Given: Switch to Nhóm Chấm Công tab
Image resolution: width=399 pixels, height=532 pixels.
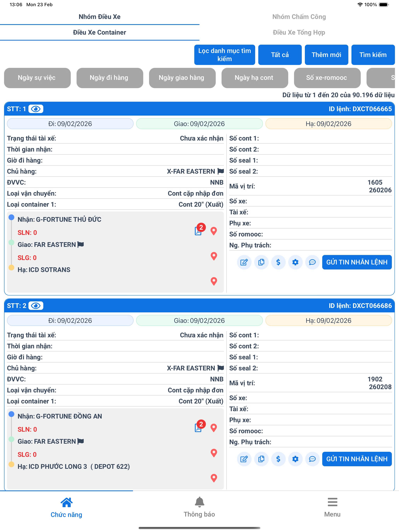Looking at the screenshot, I should [x=299, y=17].
